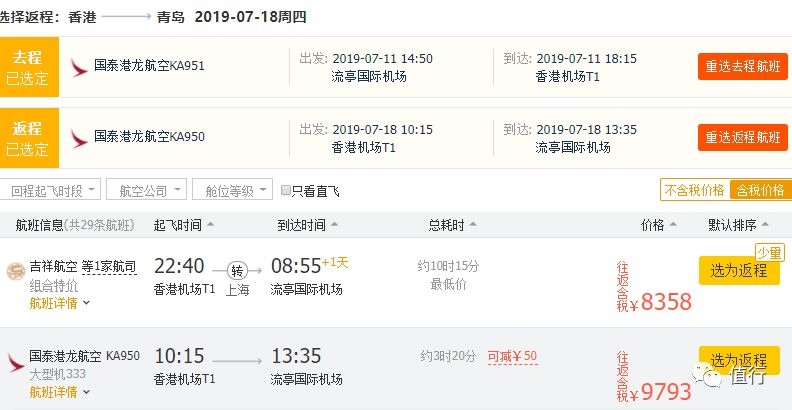The image size is (792, 410).
Task: Click Cathay Dragon logo in outbound flight row
Action: [78, 68]
